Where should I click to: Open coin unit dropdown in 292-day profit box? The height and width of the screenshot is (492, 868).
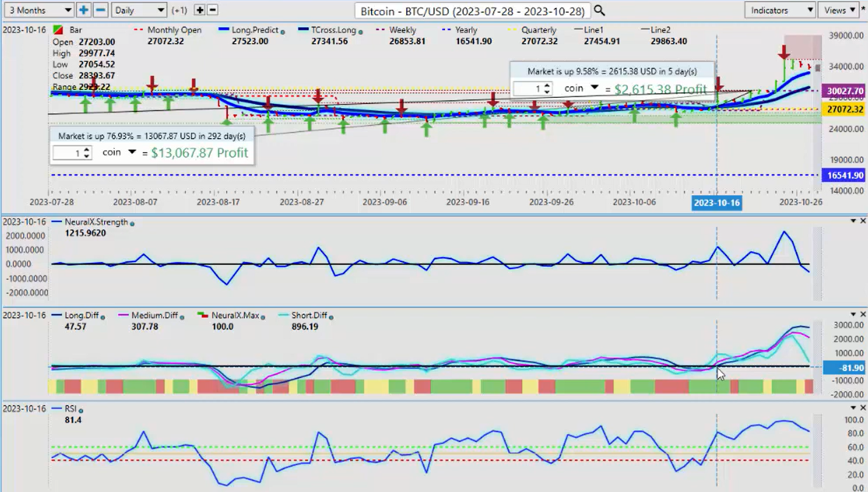(x=132, y=152)
